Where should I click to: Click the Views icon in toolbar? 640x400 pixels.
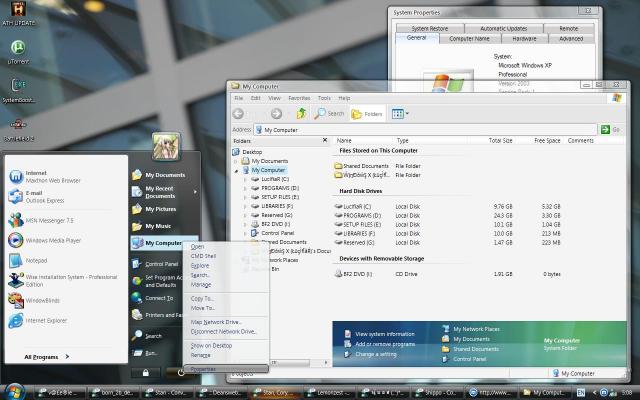pos(398,114)
